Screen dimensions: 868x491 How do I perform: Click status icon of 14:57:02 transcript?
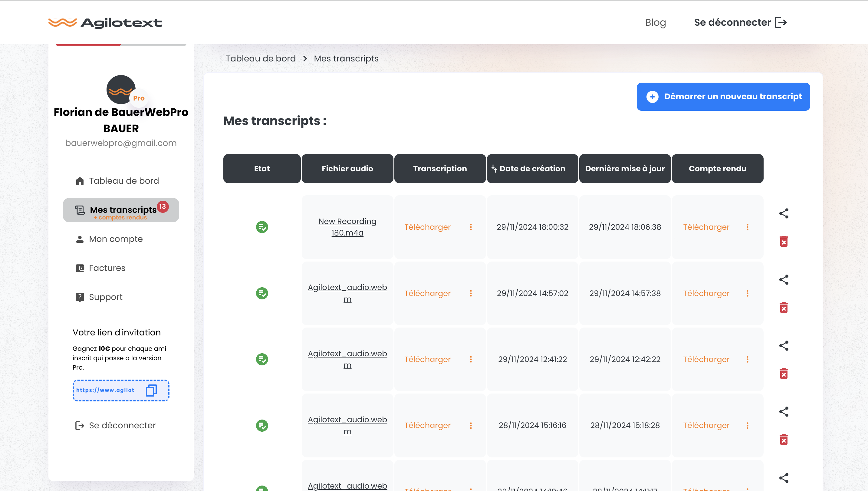click(x=262, y=293)
